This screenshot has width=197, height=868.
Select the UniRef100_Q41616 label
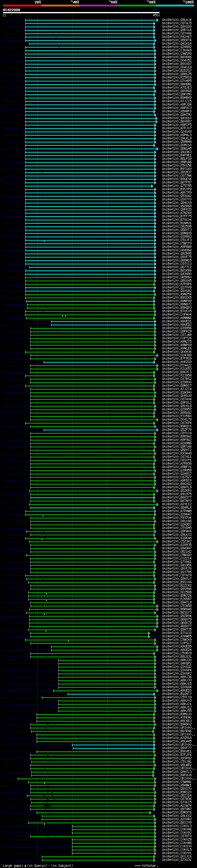click(177, 43)
